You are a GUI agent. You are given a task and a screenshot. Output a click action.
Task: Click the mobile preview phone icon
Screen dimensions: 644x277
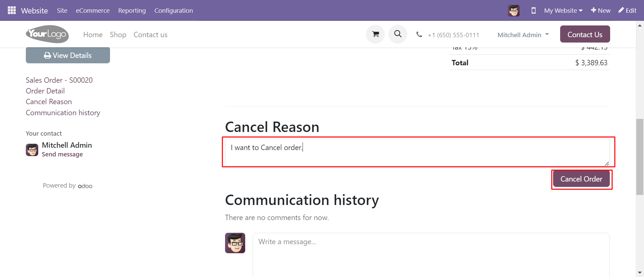533,10
